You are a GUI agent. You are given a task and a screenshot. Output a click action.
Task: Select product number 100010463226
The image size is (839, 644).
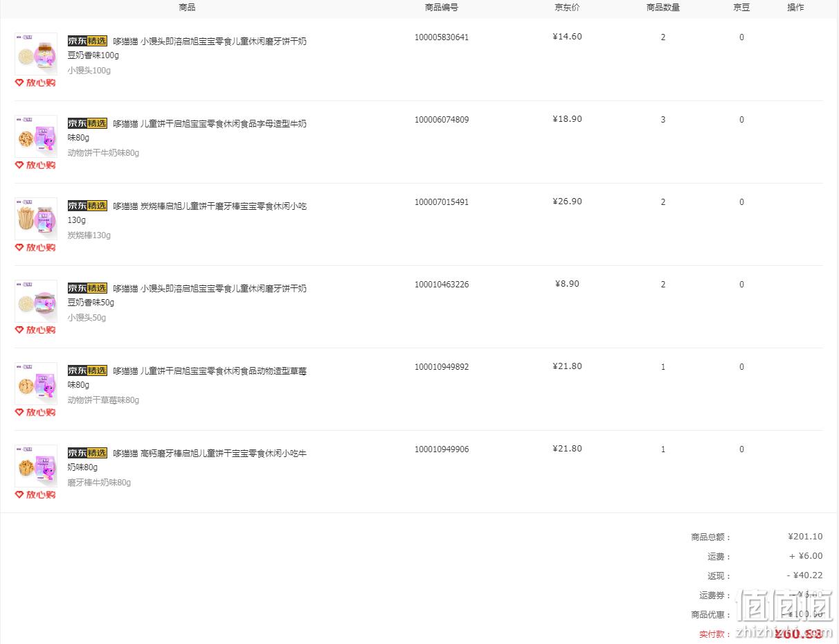(x=442, y=285)
